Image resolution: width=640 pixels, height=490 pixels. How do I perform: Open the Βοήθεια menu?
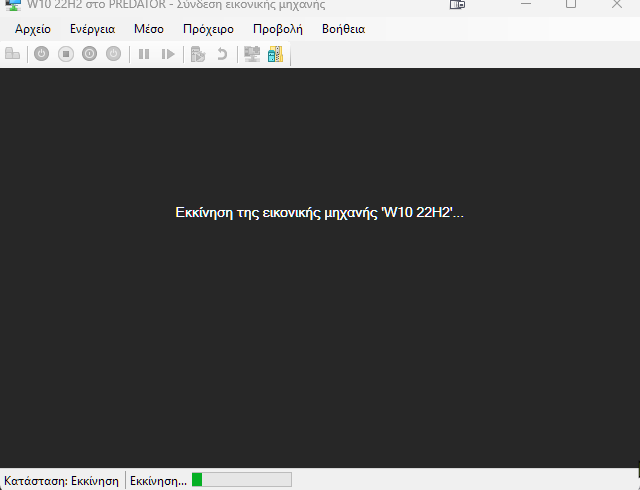pos(343,29)
